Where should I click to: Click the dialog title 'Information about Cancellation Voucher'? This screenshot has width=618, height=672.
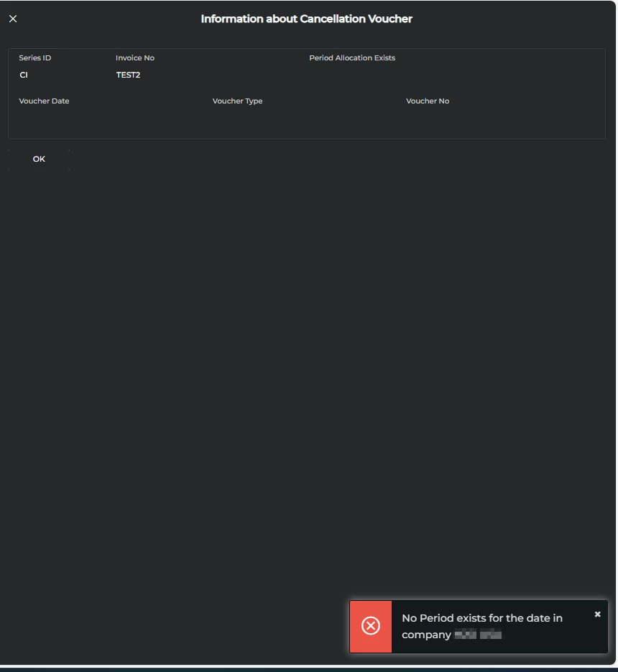(x=306, y=18)
